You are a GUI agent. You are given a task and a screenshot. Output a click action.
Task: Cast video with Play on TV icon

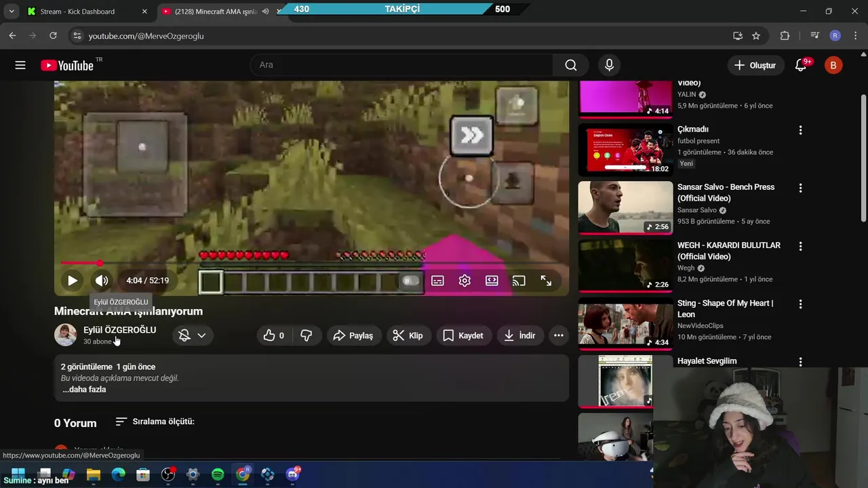click(x=519, y=281)
